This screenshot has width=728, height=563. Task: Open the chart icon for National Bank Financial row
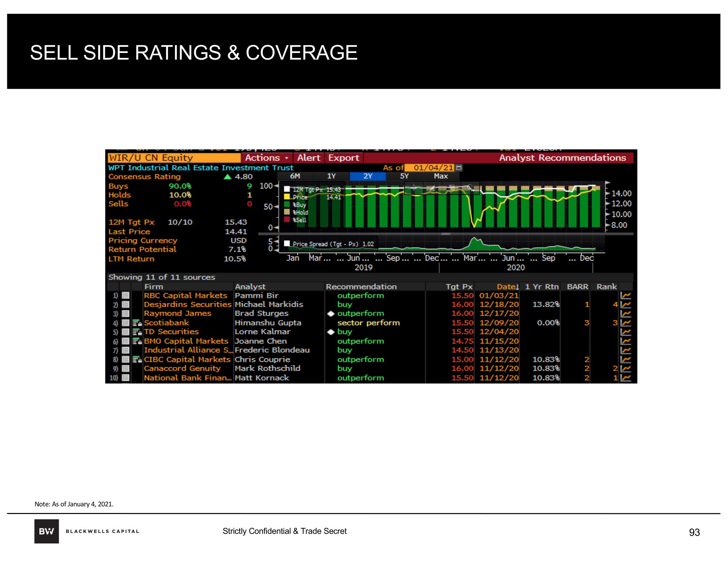click(626, 378)
